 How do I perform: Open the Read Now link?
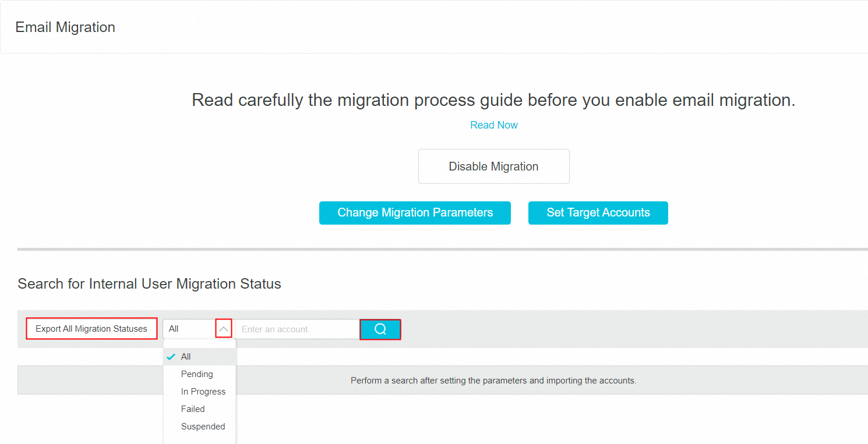point(494,125)
